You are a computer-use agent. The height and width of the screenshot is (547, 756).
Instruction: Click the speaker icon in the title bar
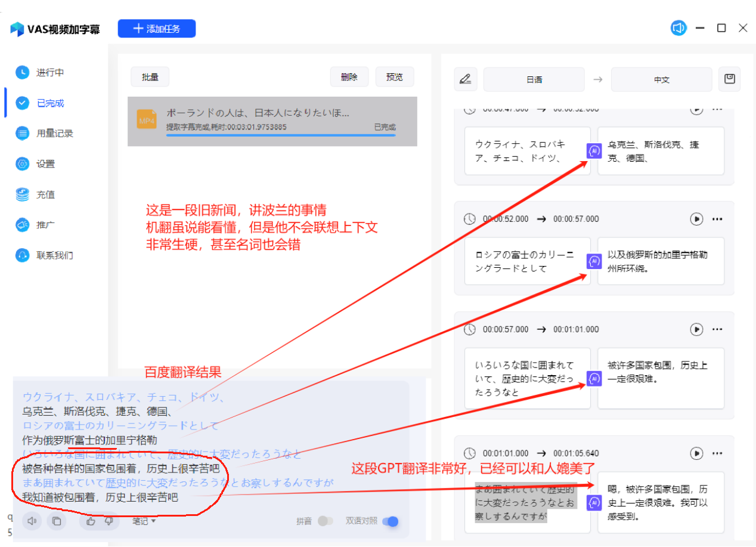(x=678, y=27)
